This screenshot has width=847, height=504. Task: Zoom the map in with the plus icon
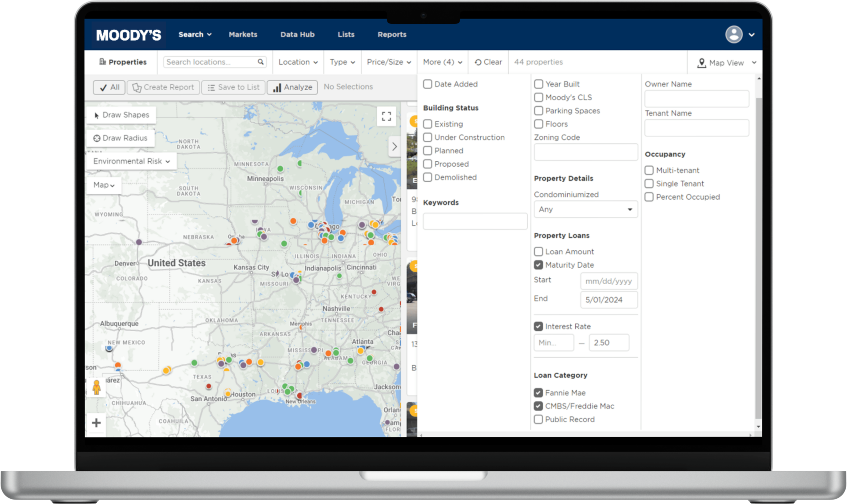tap(96, 423)
